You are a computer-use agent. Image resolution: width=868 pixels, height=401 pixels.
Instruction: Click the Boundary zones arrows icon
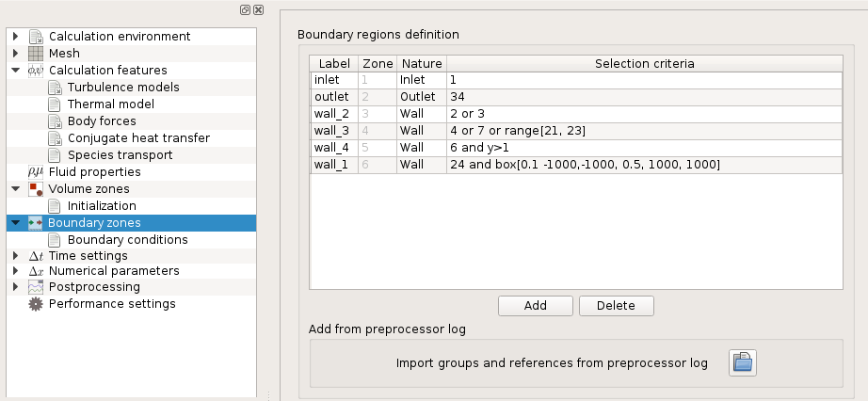36,223
